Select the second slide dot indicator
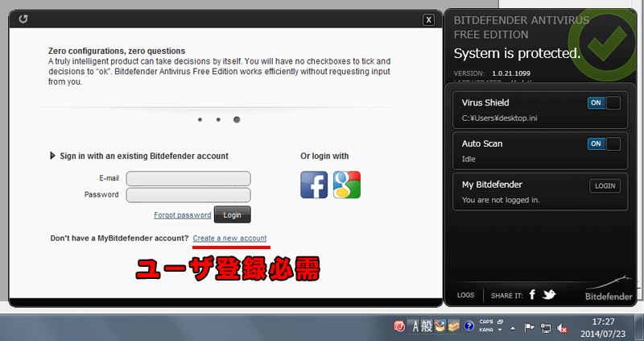Image resolution: width=644 pixels, height=341 pixels. click(x=218, y=119)
